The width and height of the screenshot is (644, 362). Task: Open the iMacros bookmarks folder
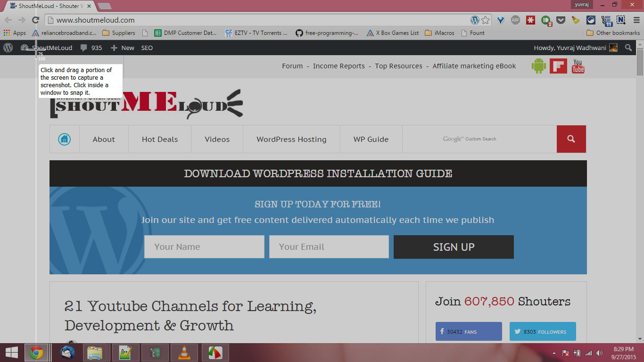pyautogui.click(x=439, y=33)
